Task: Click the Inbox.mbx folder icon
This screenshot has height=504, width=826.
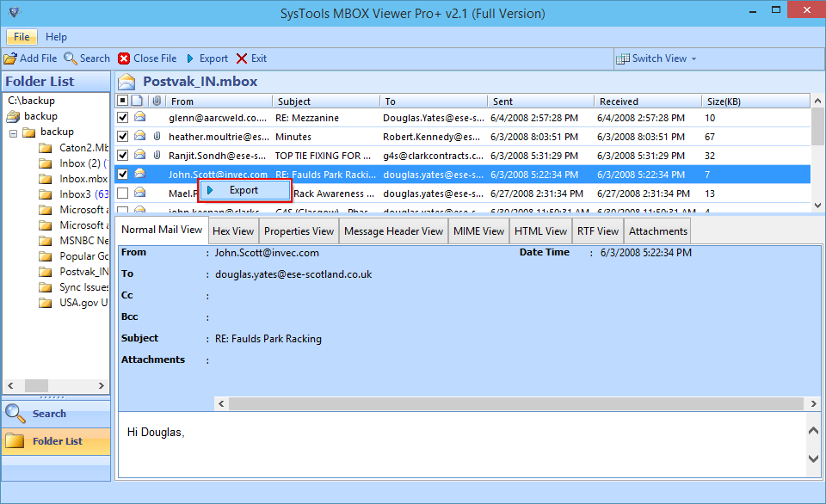Action: 46,179
